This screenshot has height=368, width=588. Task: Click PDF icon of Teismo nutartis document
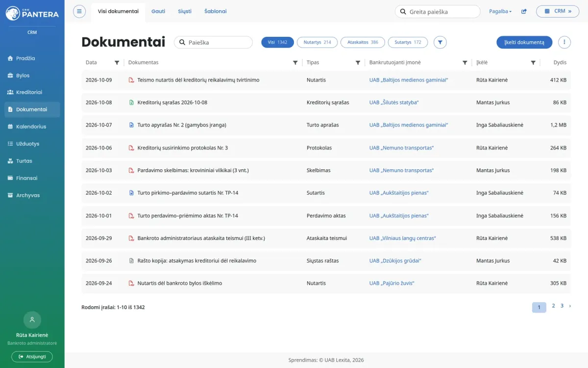131,80
